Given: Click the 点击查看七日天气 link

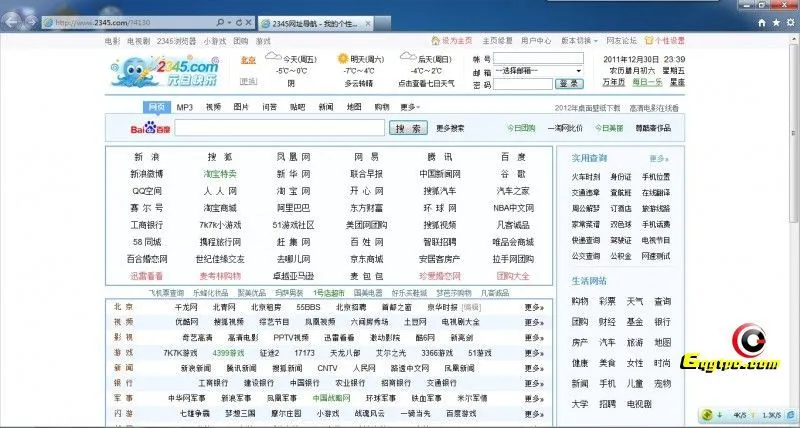Looking at the screenshot, I should coord(426,83).
